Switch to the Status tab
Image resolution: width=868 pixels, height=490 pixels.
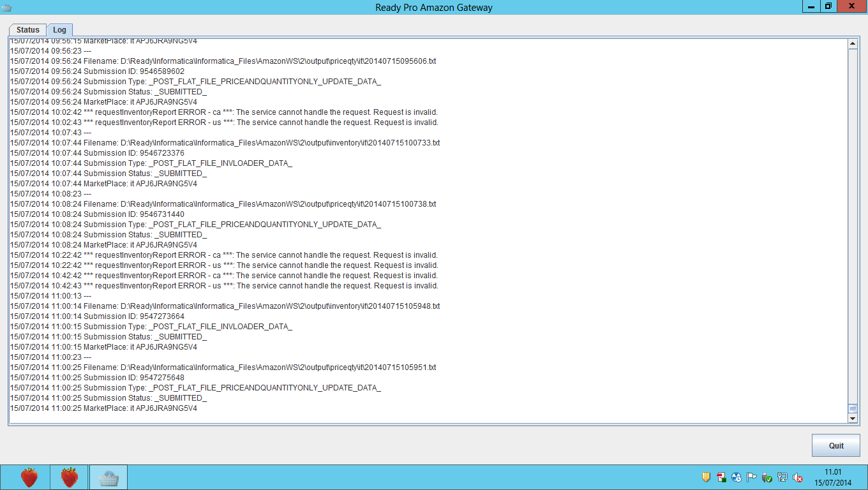point(28,30)
